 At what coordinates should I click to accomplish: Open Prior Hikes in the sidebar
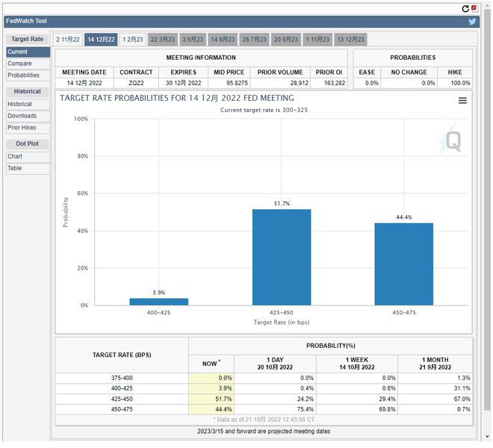click(x=22, y=128)
